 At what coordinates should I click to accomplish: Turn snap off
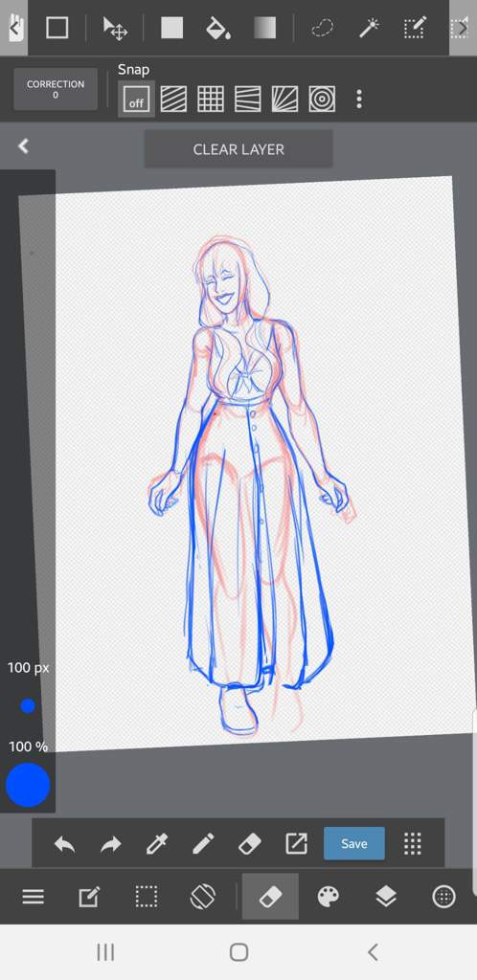click(x=136, y=100)
